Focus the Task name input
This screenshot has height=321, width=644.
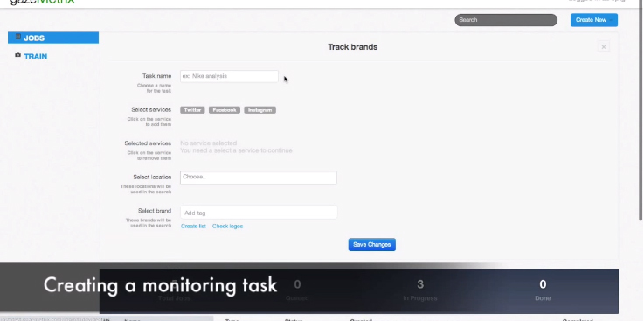(x=229, y=76)
